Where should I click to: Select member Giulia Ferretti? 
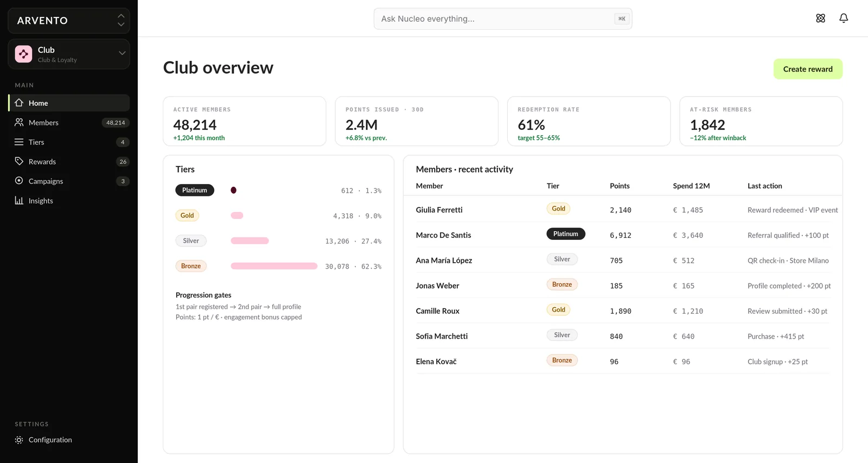[x=439, y=210]
